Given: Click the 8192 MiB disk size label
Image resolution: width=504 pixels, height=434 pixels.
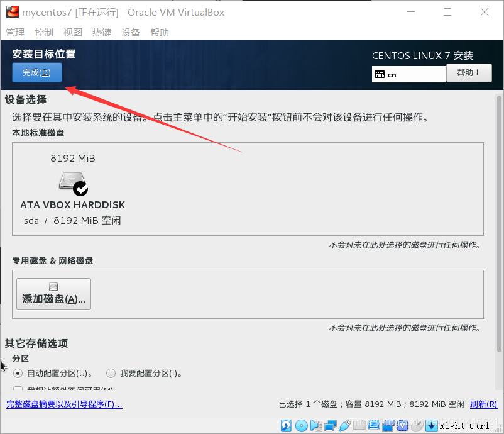Looking at the screenshot, I should (x=73, y=159).
